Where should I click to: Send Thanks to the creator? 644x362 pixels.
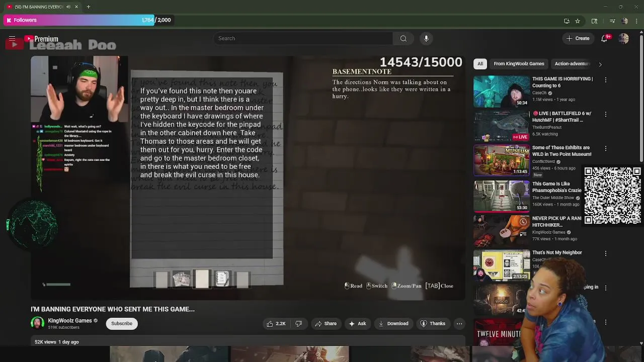[433, 323]
